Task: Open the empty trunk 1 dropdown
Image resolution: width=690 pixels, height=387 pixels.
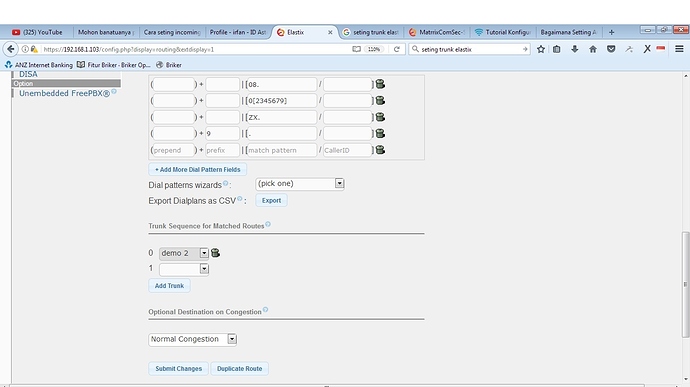Action: [184, 269]
